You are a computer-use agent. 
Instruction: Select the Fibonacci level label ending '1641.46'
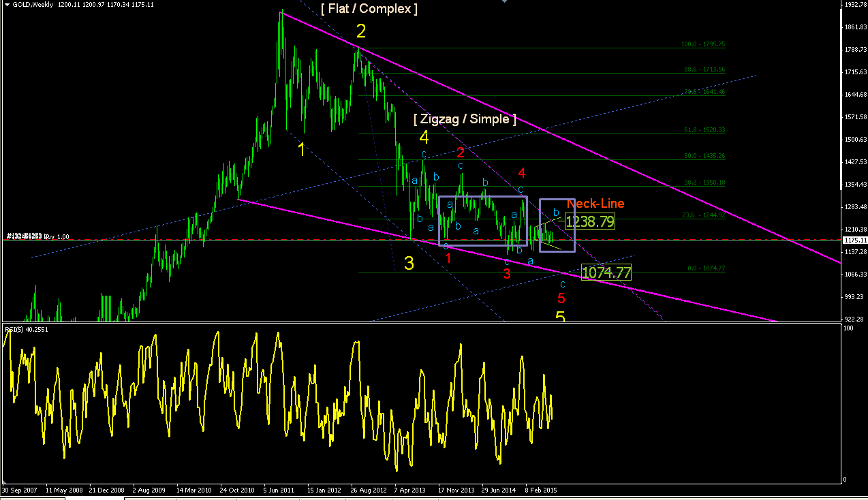[x=704, y=92]
